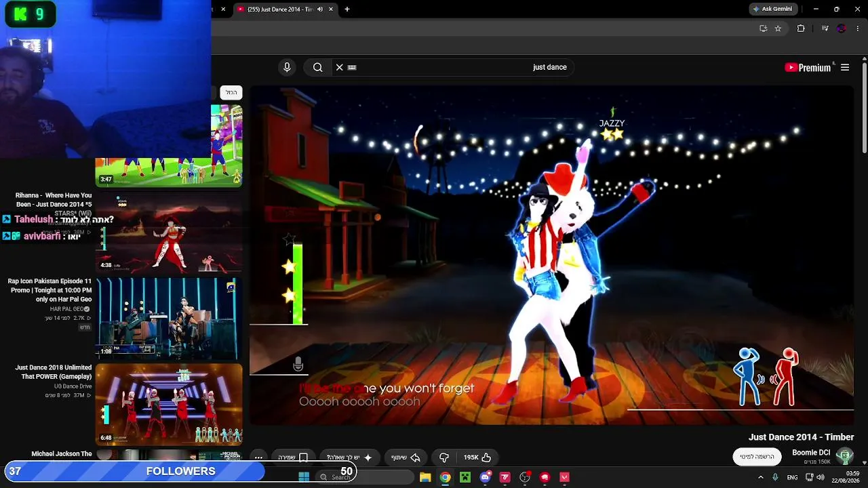Screen dimensions: 868x488
Task: Open the Chrome profile avatar
Action: (842, 28)
